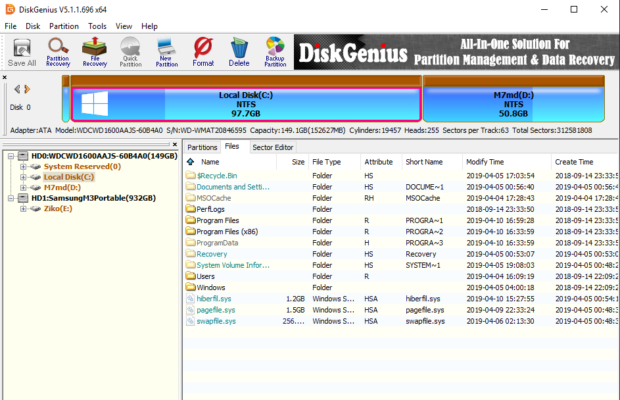Open the Tools menu
620x400 pixels.
pyautogui.click(x=97, y=26)
